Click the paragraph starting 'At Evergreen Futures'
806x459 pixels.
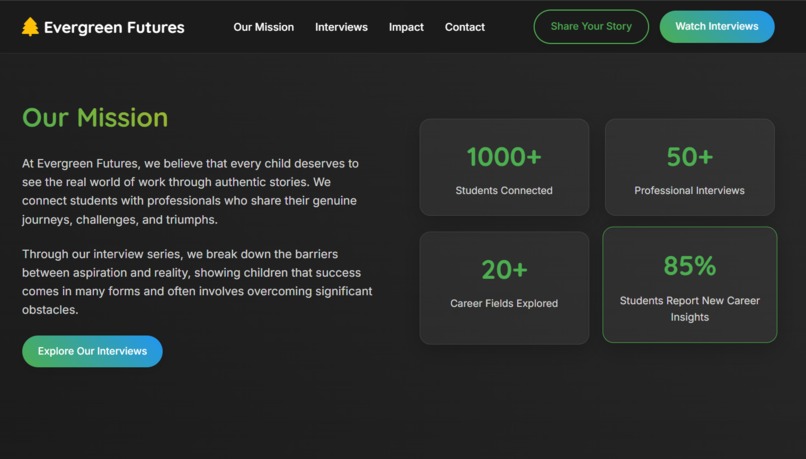point(190,192)
